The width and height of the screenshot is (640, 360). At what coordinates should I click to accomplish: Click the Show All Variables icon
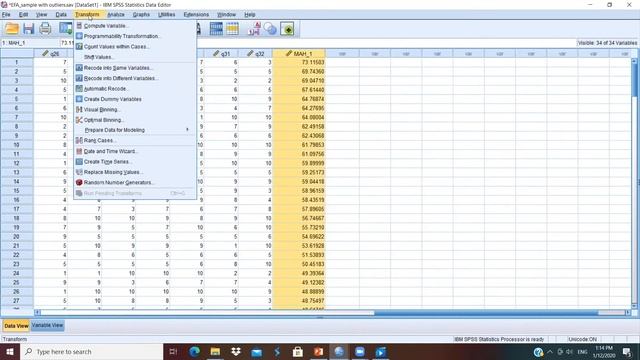coord(287,29)
